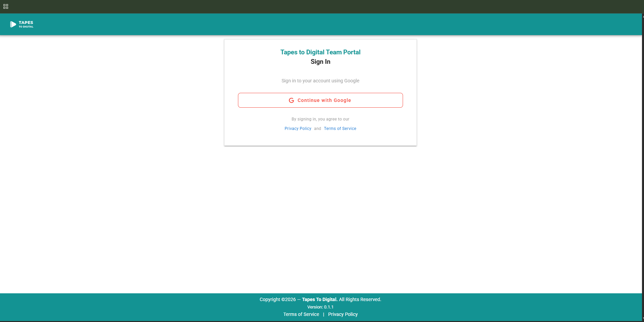This screenshot has height=322, width=644.
Task: Click the copyright notice in footer
Action: coord(320,299)
